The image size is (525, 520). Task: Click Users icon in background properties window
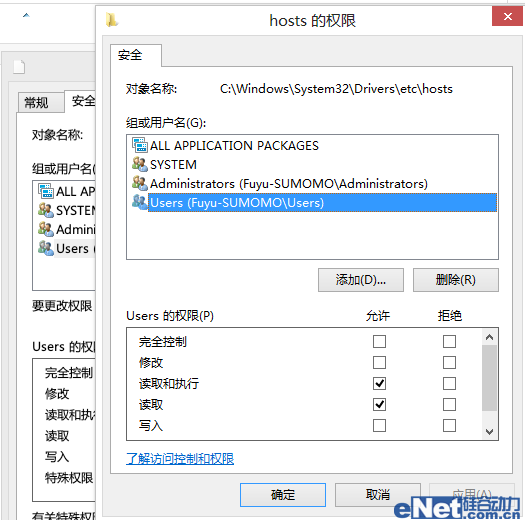coord(46,248)
